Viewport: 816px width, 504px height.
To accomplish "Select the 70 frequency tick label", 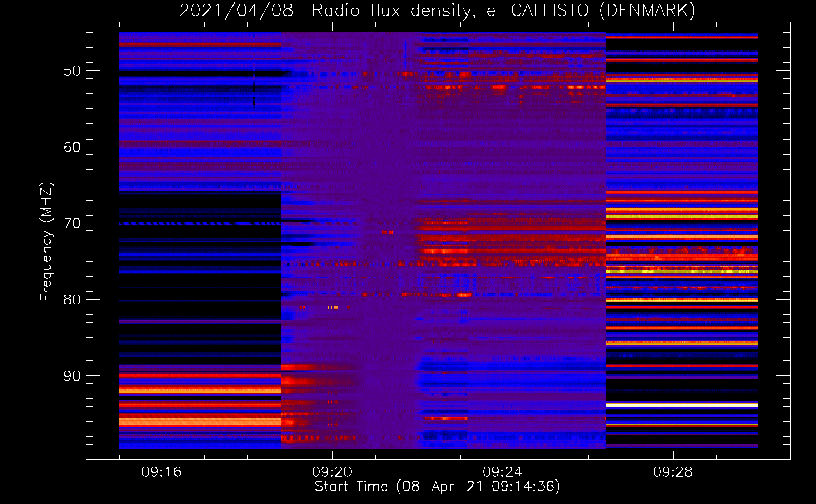I will pos(72,223).
